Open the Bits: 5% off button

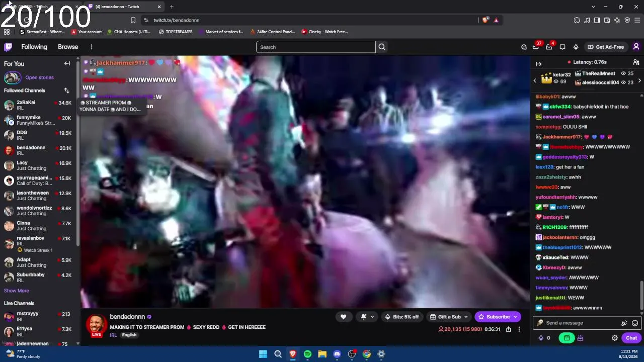pos(402,317)
